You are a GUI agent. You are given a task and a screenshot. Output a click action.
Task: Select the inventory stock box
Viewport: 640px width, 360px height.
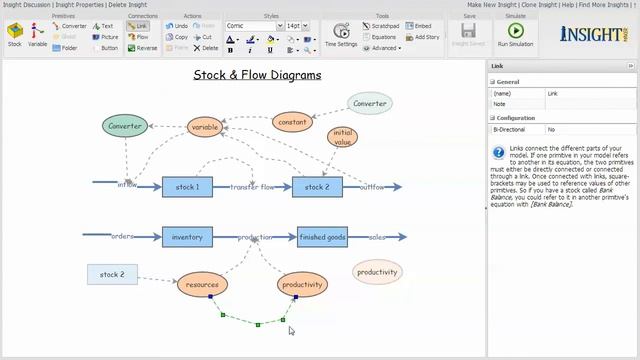pyautogui.click(x=187, y=237)
